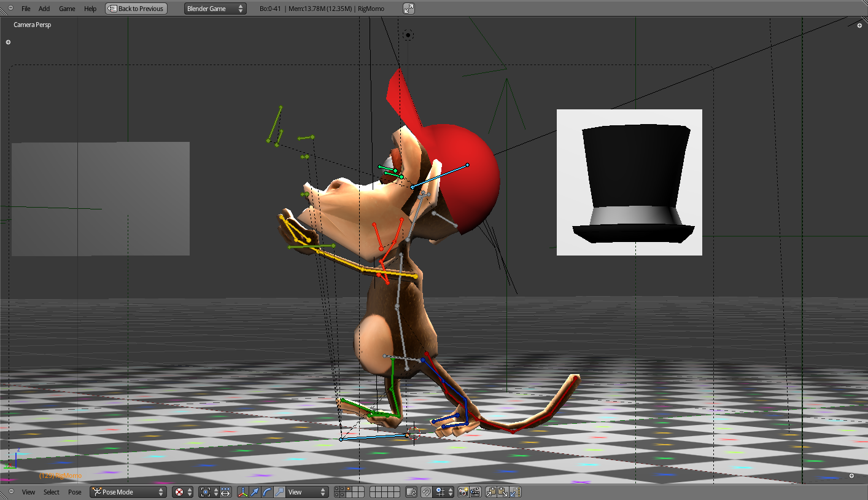Select the translate manipulator arrow icon
The height and width of the screenshot is (500, 868).
[255, 492]
